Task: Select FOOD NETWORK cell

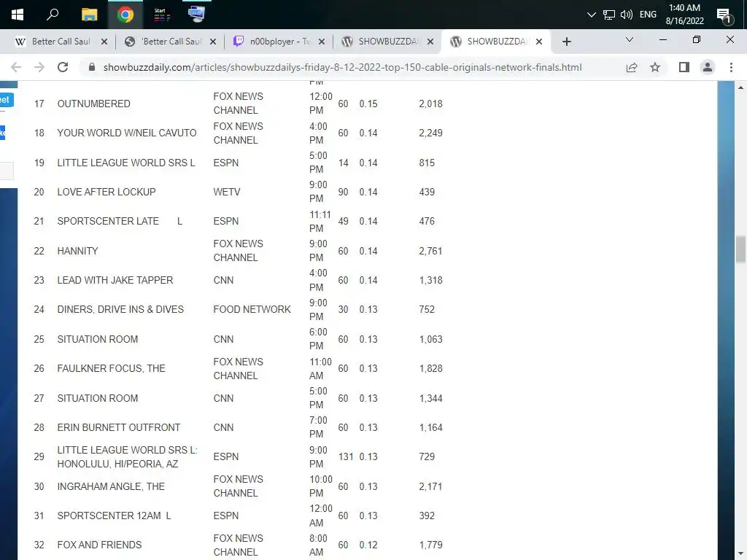Action: [252, 309]
